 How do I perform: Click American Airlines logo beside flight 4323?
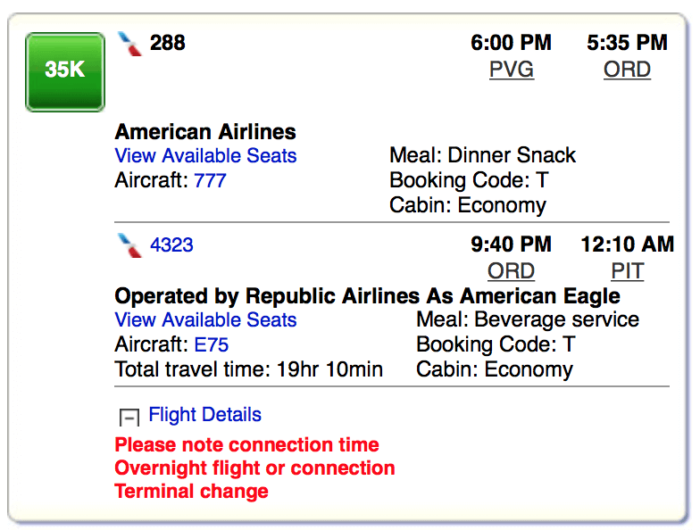click(x=129, y=245)
